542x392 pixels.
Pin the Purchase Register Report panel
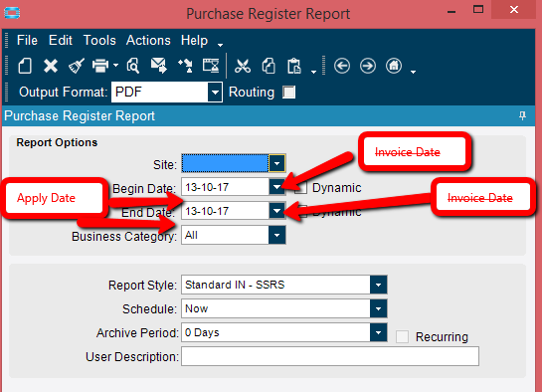(522, 115)
